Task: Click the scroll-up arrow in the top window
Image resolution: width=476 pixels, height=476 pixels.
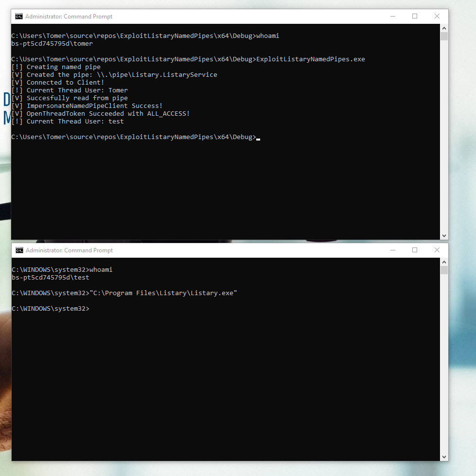Action: (444, 28)
